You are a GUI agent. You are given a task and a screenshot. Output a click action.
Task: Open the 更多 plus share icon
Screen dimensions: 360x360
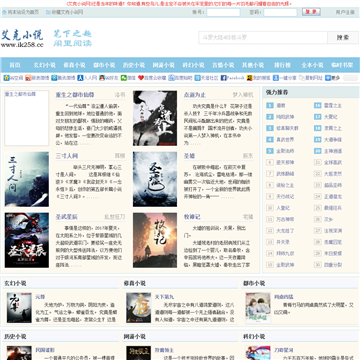328,78
